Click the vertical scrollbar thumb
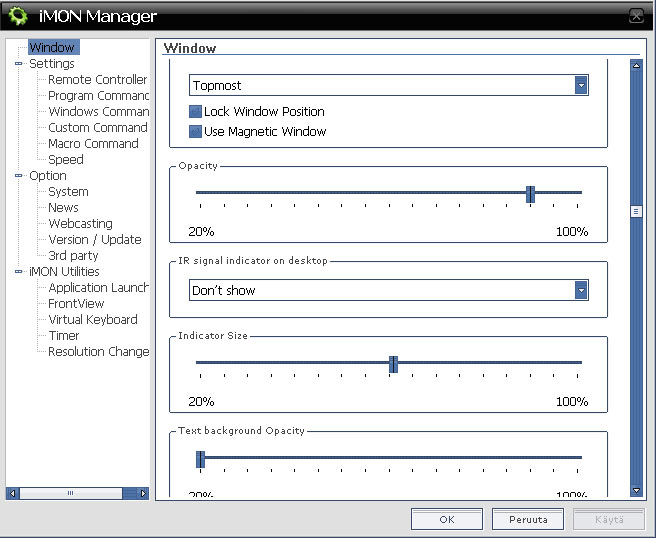656x538 pixels. [x=636, y=212]
